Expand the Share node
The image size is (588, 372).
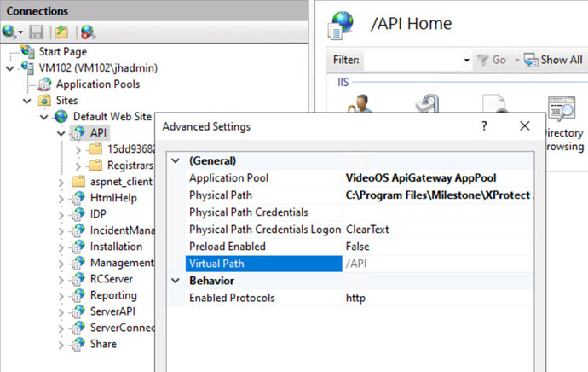click(x=61, y=345)
